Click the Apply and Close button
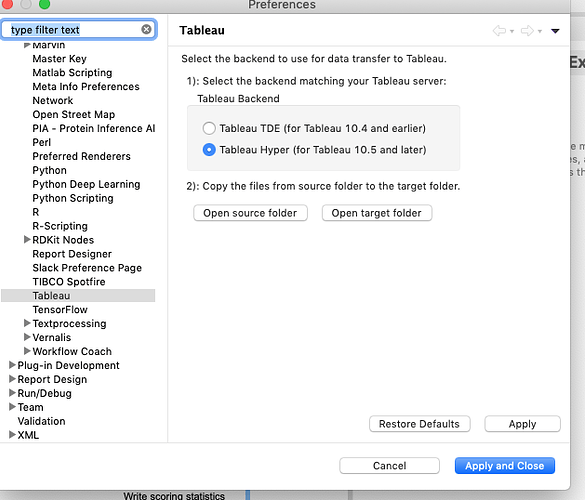The width and height of the screenshot is (585, 500). (505, 466)
